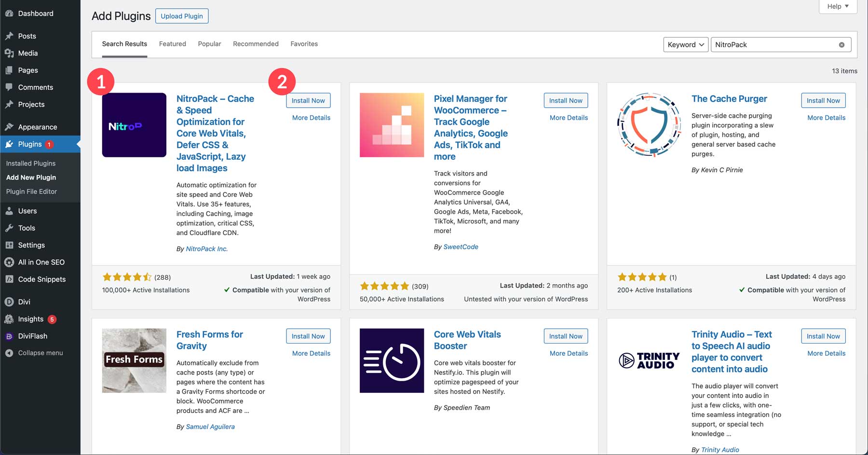Viewport: 868px width, 455px height.
Task: Switch to the Featured plugins tab
Action: click(172, 44)
